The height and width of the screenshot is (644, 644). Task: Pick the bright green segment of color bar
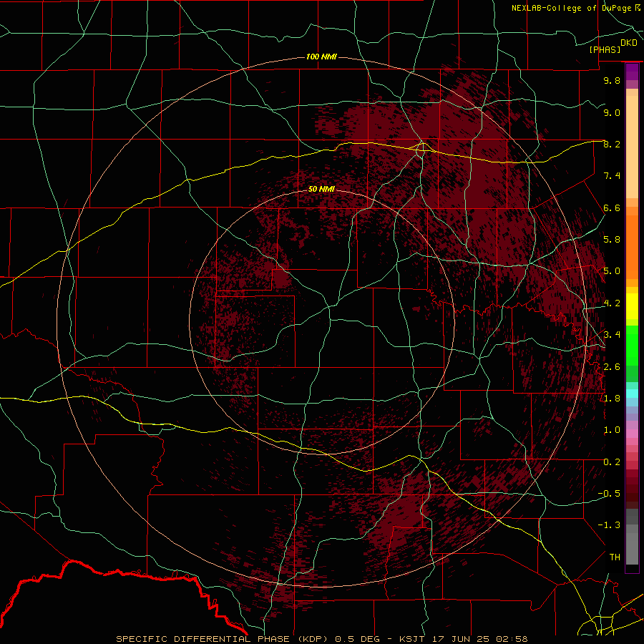632,346
